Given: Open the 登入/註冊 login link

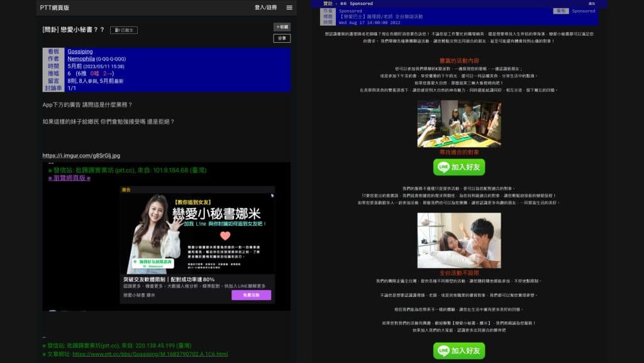Looking at the screenshot, I should (265, 8).
